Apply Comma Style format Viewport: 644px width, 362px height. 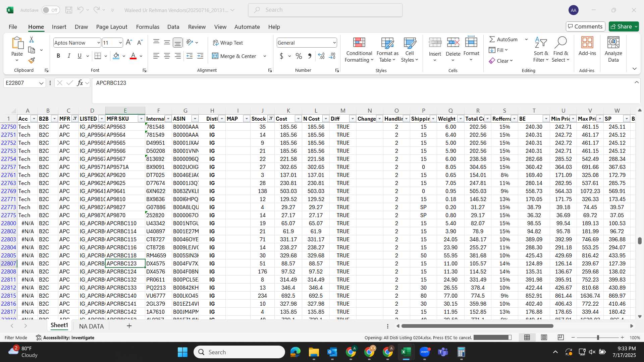310,56
